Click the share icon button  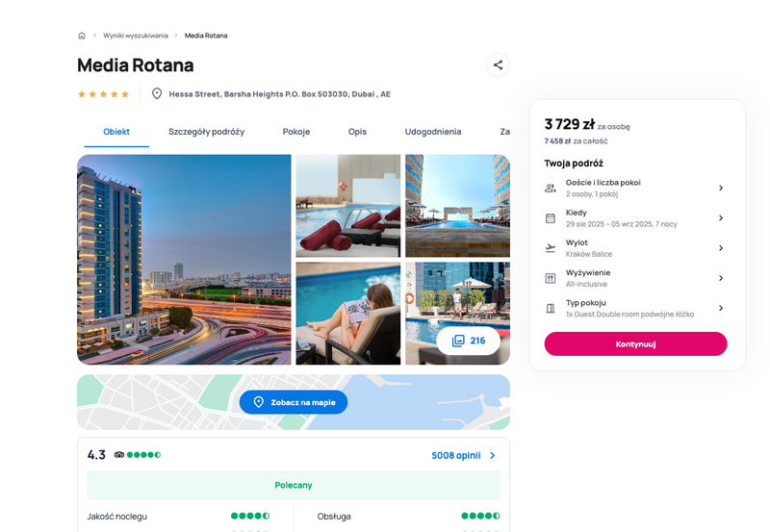498,64
